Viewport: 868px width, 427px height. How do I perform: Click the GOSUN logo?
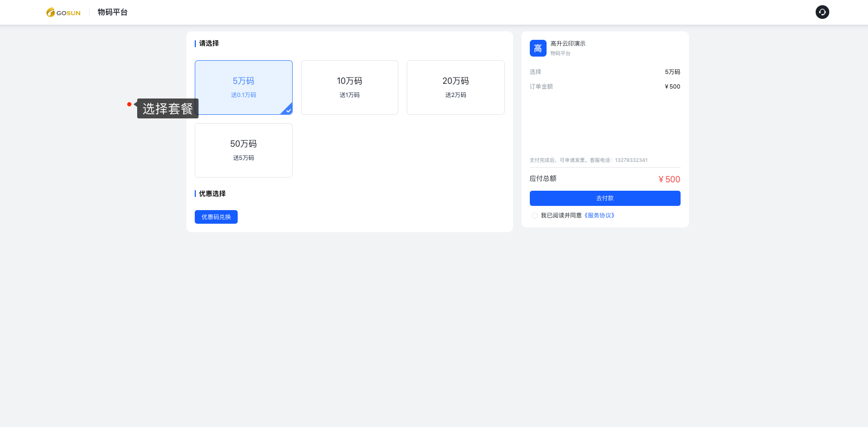[x=63, y=13]
